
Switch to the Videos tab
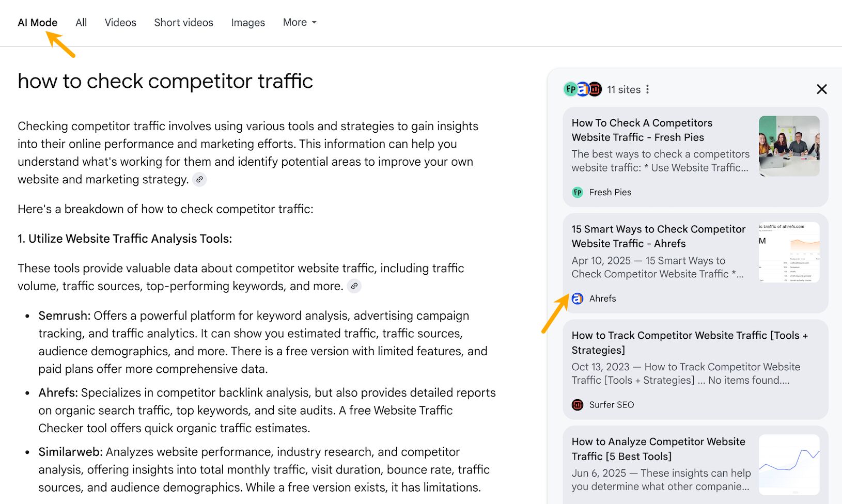coord(120,22)
